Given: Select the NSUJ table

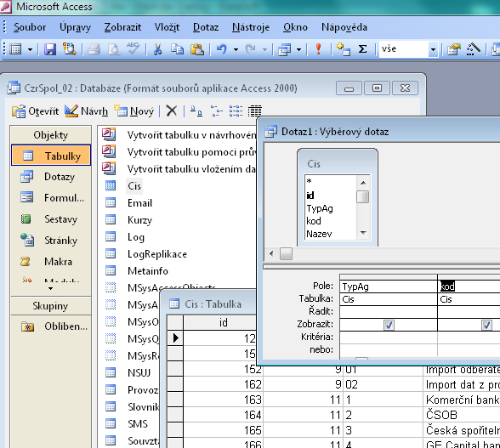Looking at the screenshot, I should point(139,372).
